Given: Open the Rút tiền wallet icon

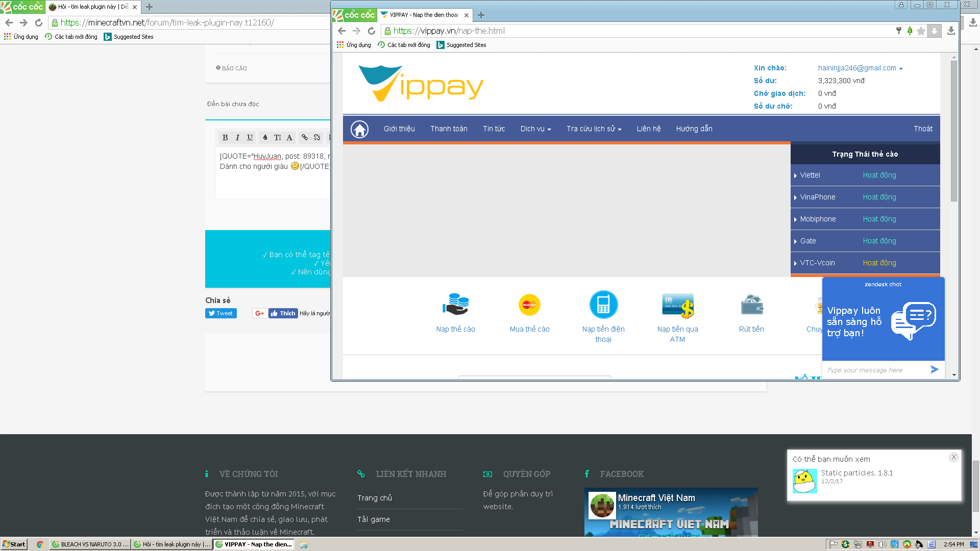Looking at the screenshot, I should pyautogui.click(x=751, y=305).
